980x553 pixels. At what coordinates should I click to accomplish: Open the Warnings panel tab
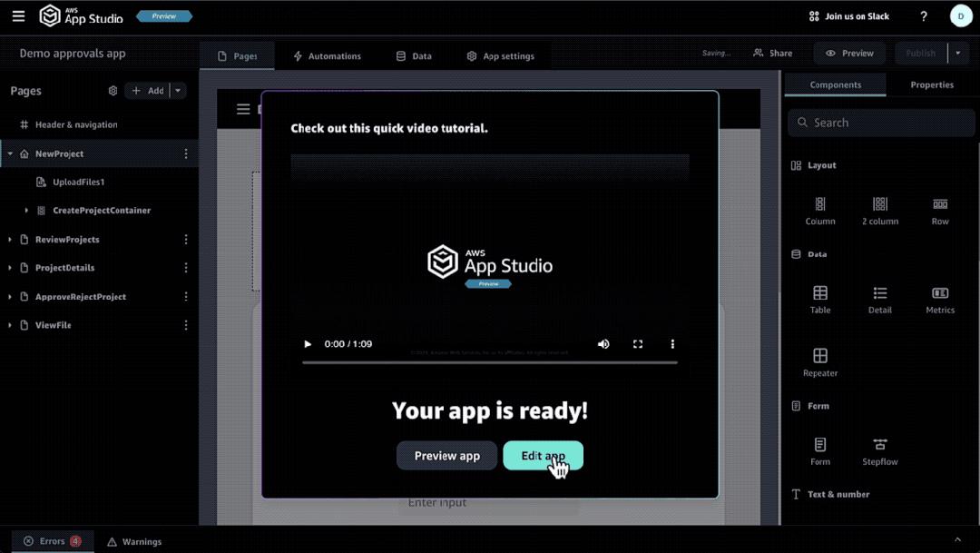134,542
